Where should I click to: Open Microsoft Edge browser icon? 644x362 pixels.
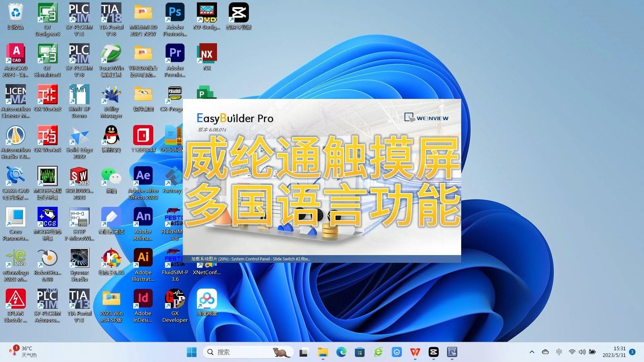point(340,352)
